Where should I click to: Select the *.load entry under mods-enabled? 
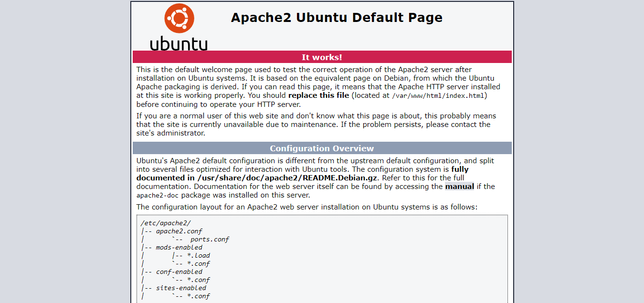click(x=198, y=255)
